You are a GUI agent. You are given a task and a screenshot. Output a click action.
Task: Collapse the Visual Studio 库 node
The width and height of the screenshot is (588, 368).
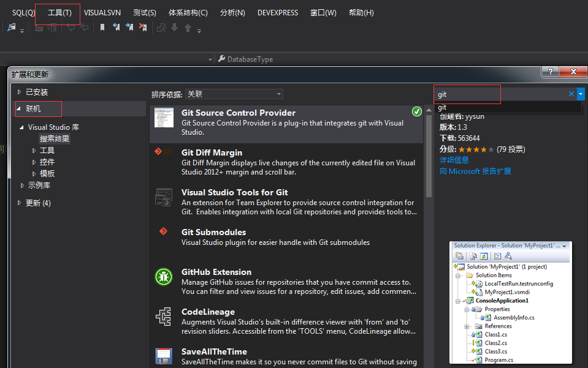coord(21,127)
